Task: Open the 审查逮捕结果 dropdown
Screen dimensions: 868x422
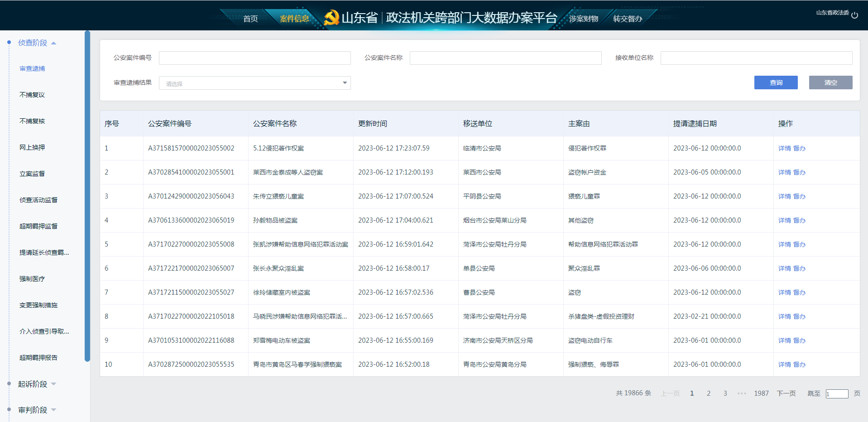Action: click(x=254, y=83)
